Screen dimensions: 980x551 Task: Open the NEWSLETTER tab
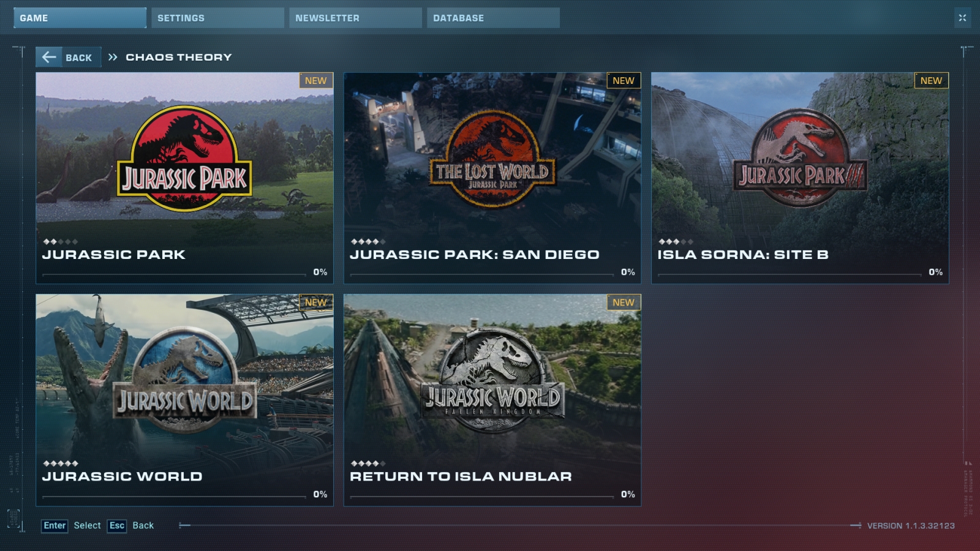pos(355,18)
